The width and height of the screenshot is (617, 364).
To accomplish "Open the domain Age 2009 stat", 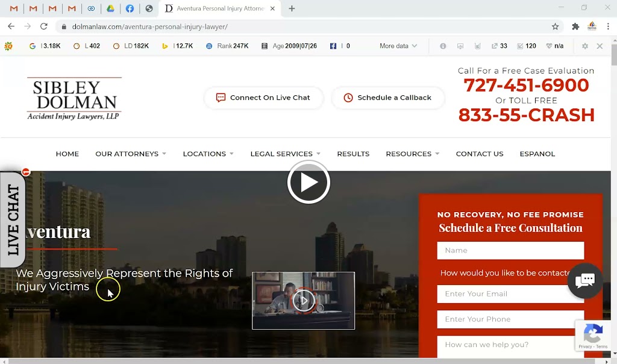I will coord(289,46).
